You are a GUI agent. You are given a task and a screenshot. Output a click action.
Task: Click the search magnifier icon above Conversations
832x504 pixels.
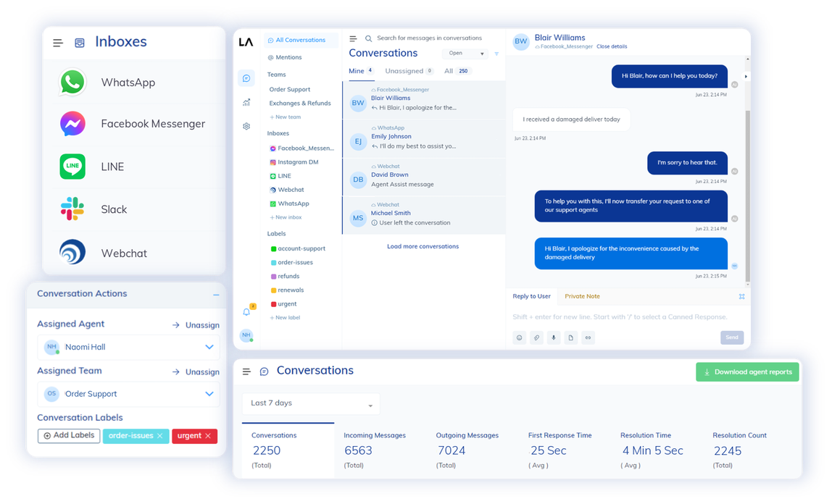click(369, 38)
